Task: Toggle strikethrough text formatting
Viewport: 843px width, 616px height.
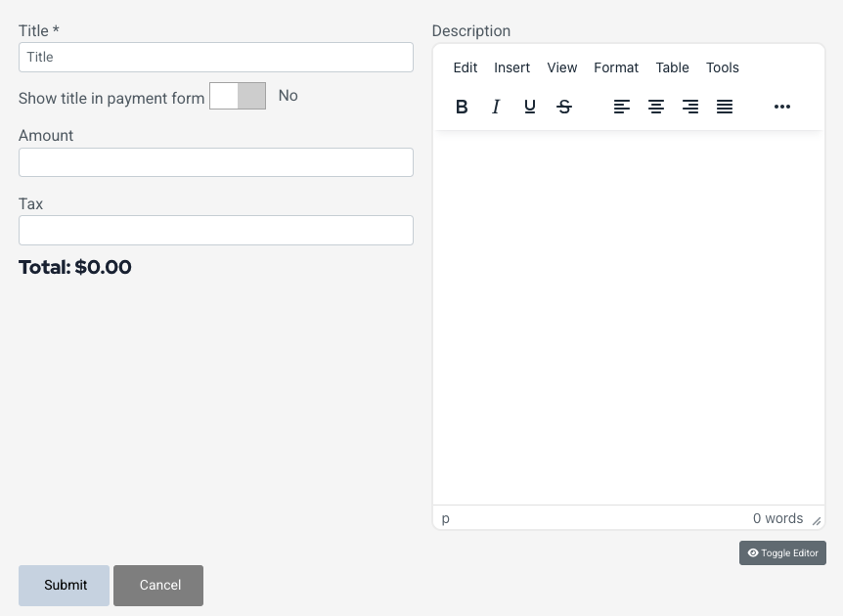Action: (x=564, y=107)
